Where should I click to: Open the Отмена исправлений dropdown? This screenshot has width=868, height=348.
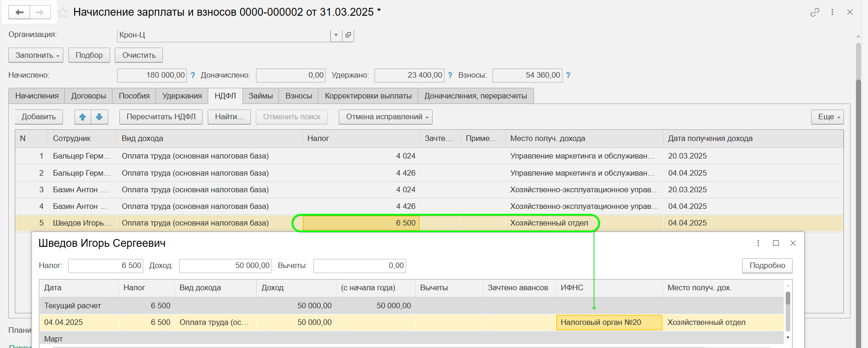coord(385,117)
